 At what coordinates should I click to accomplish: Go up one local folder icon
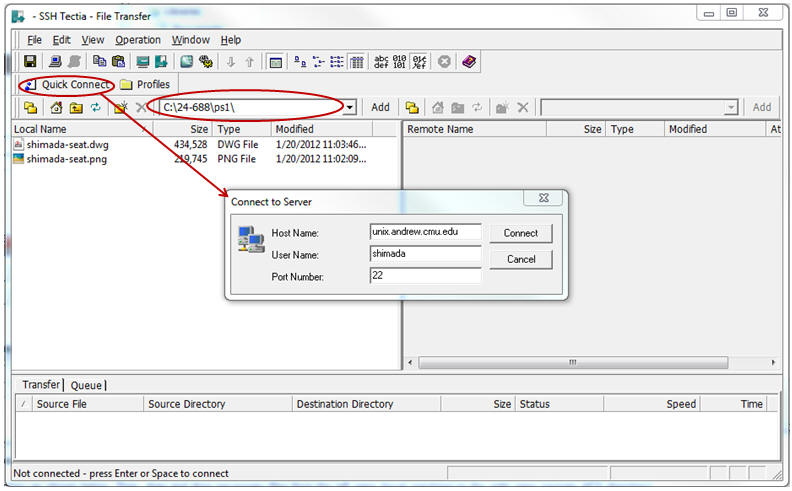76,107
